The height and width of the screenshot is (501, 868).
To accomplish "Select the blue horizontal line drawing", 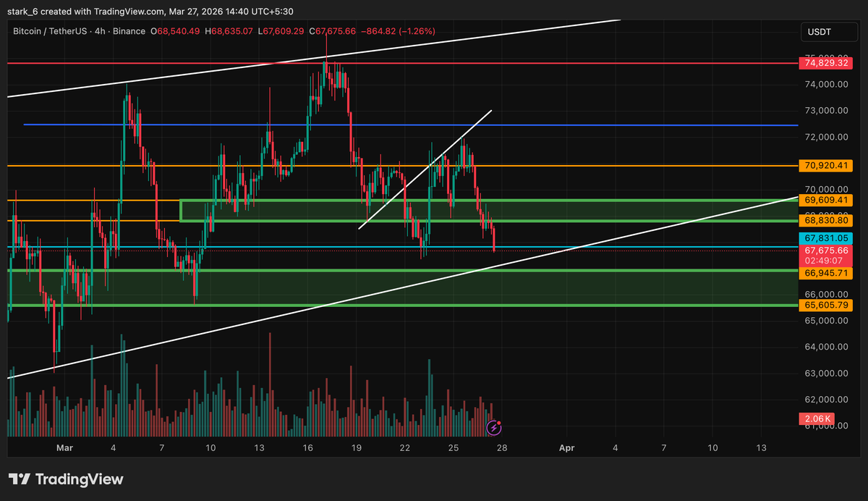I will click(411, 125).
